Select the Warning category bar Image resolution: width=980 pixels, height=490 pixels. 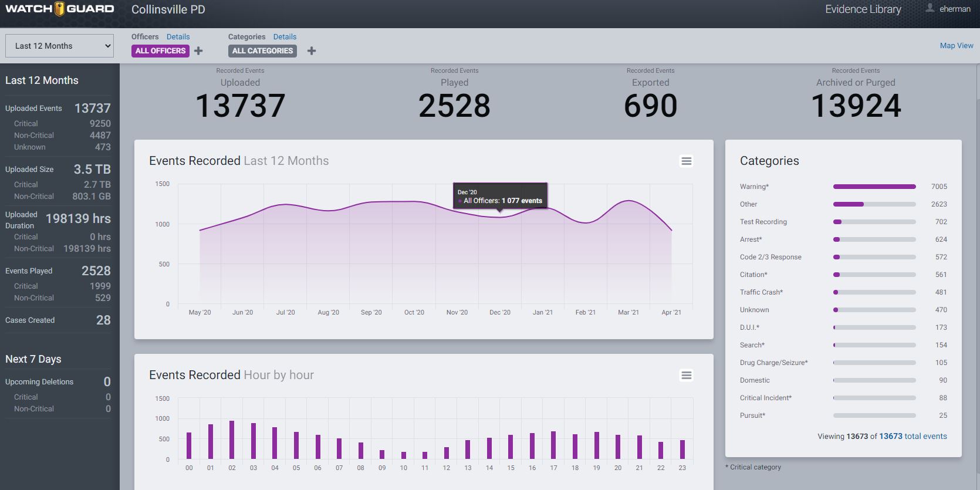[x=874, y=187]
